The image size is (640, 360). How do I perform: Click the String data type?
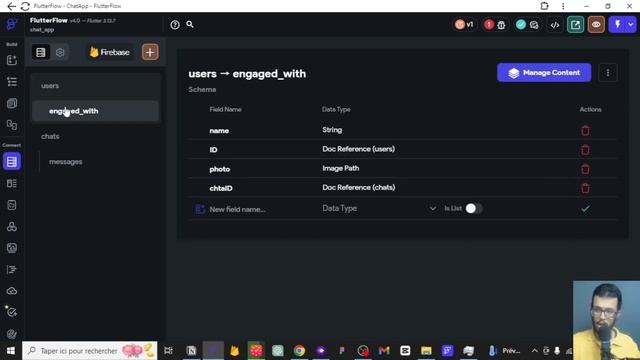point(332,130)
